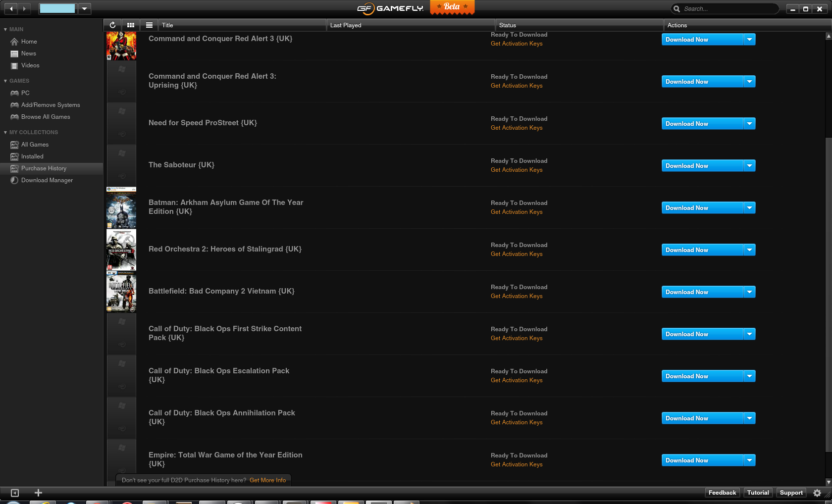Go back with the left arrow button
This screenshot has height=504, width=832.
pos(11,8)
